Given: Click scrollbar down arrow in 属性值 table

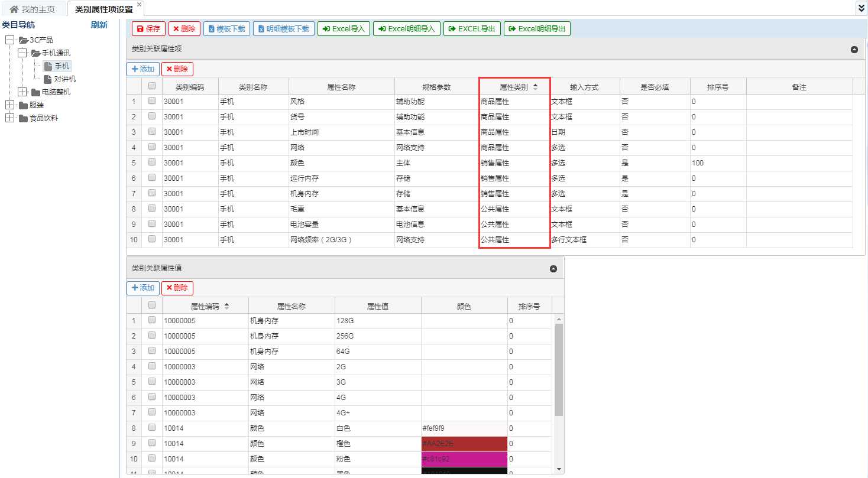Looking at the screenshot, I should pos(559,469).
